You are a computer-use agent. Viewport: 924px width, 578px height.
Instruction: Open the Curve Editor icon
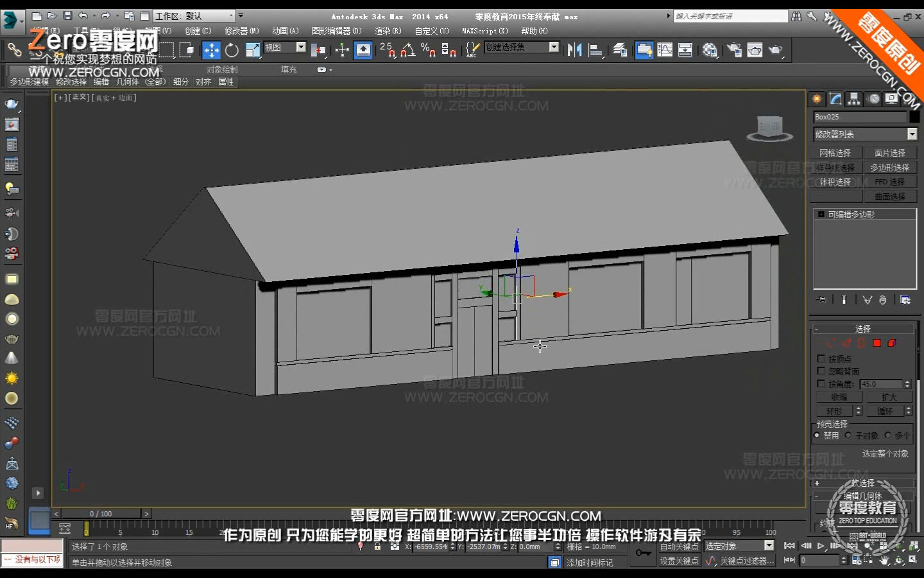pos(665,50)
